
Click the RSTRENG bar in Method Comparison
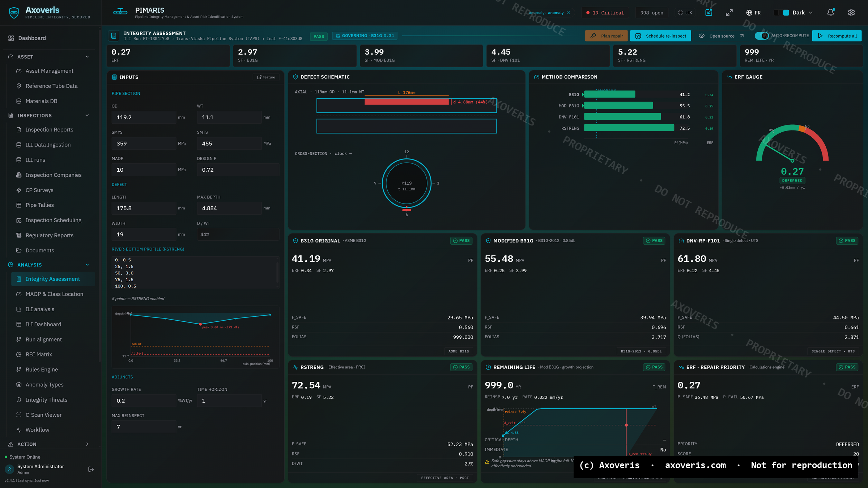pos(629,128)
